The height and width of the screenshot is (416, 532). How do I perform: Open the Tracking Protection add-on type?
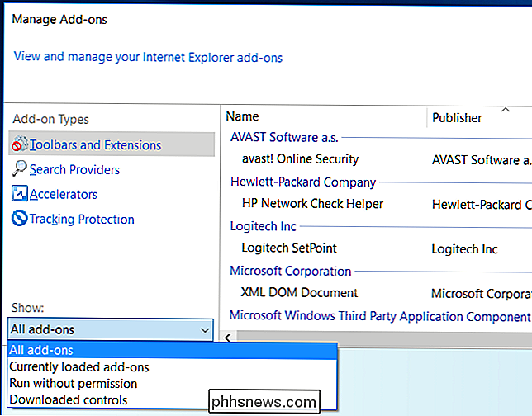(82, 219)
